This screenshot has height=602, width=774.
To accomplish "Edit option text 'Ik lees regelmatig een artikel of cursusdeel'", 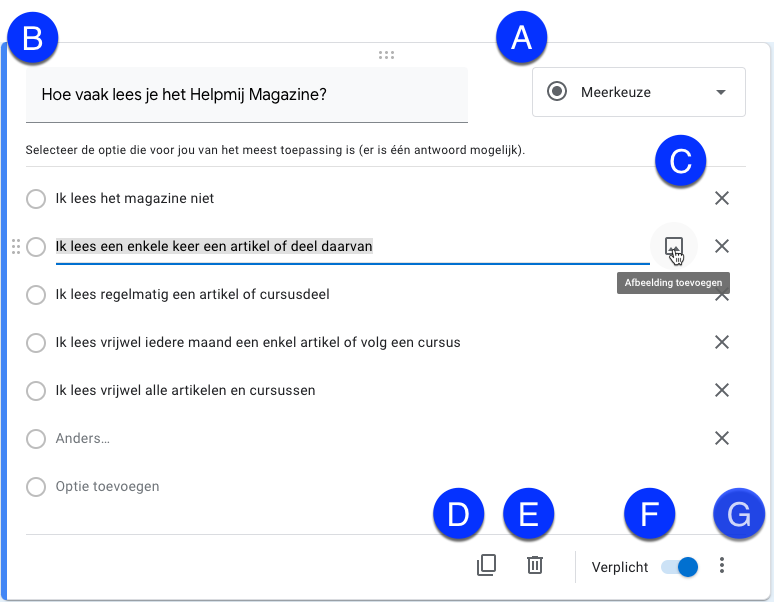I will click(x=193, y=295).
